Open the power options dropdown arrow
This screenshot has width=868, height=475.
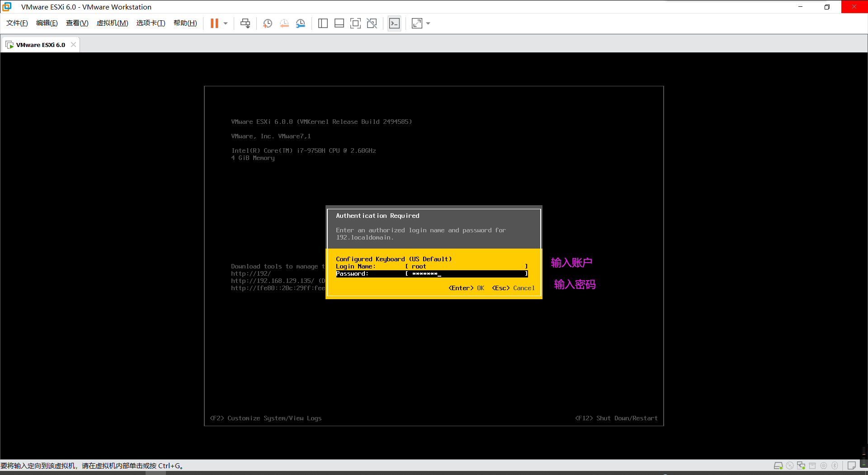click(x=226, y=24)
